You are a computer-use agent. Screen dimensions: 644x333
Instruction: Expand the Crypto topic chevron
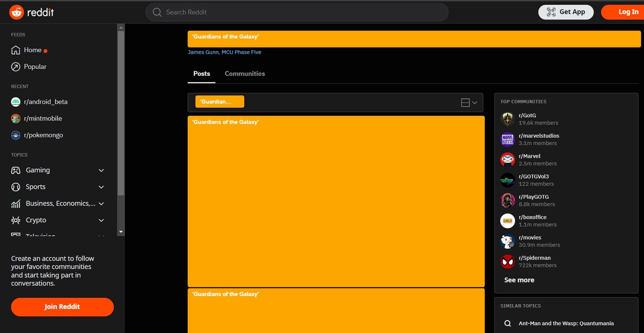101,220
